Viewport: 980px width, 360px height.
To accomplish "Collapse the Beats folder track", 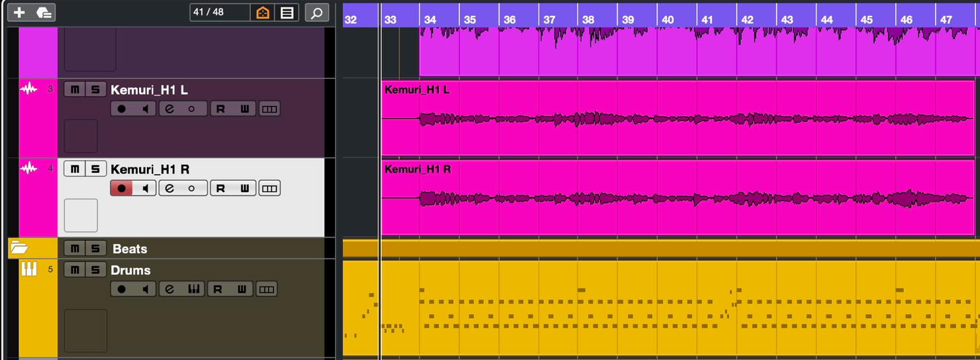I will pyautogui.click(x=19, y=248).
